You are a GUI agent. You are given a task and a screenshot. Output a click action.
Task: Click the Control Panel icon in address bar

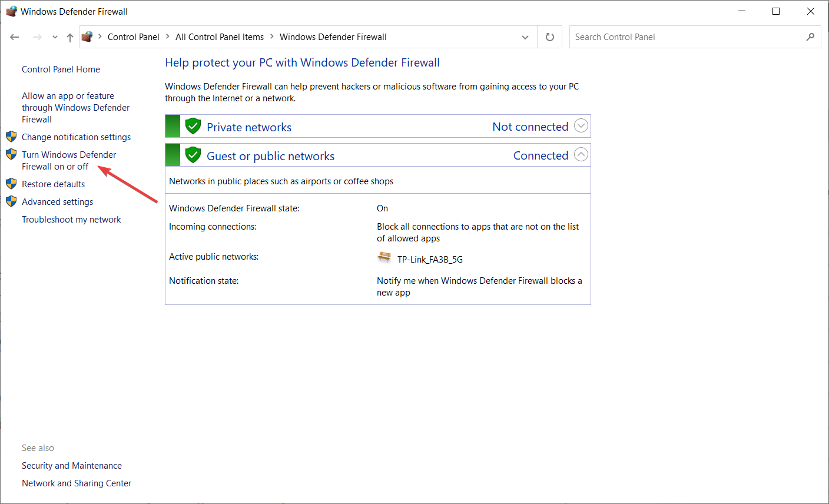click(87, 37)
